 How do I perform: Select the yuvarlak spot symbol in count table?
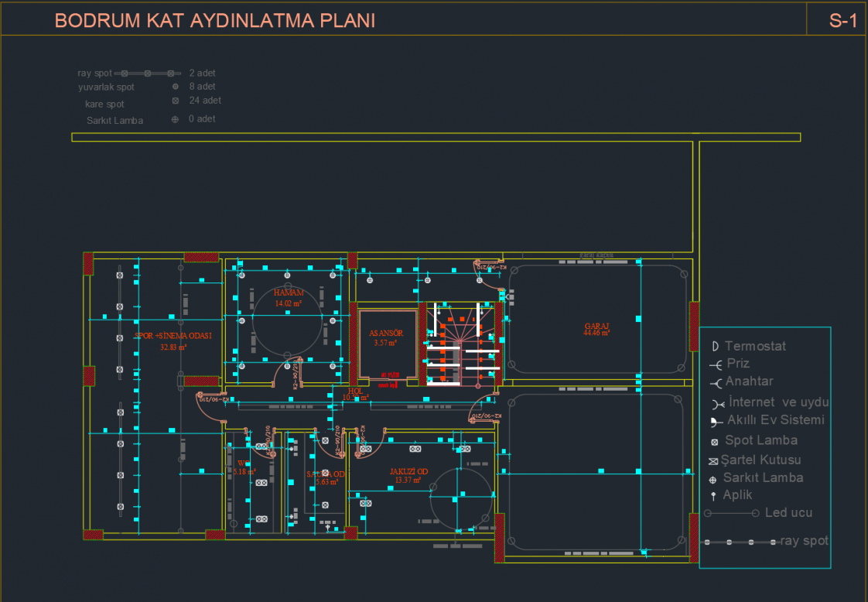tap(176, 87)
